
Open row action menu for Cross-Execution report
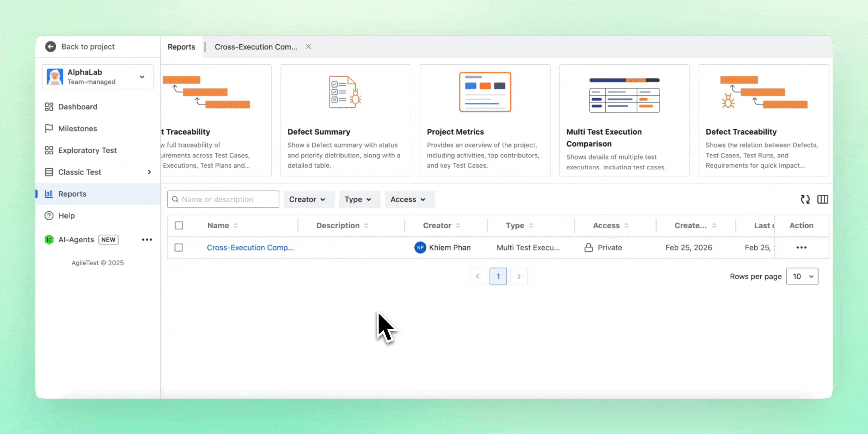point(801,248)
